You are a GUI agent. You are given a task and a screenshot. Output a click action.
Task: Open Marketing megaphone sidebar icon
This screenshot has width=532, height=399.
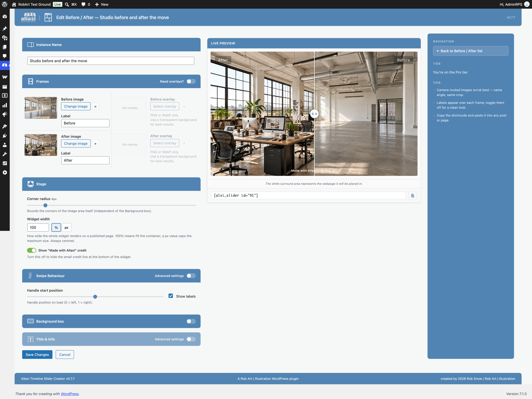coord(5,114)
